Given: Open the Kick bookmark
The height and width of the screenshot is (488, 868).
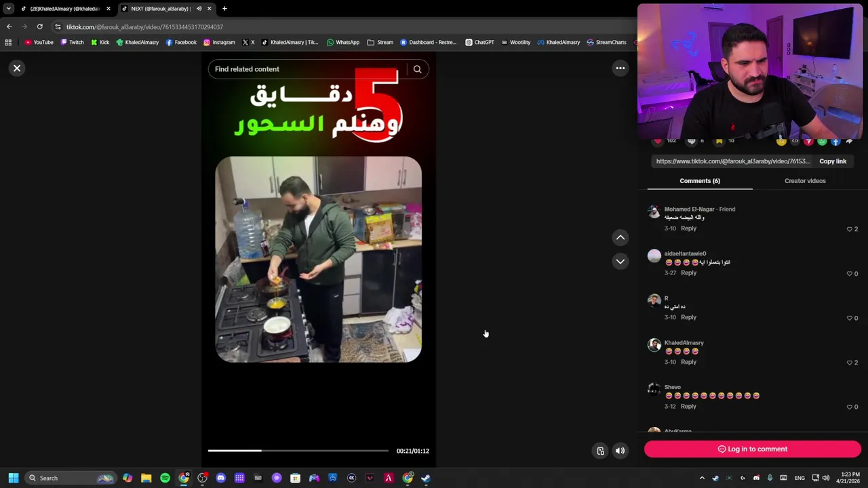Looking at the screenshot, I should click(100, 43).
